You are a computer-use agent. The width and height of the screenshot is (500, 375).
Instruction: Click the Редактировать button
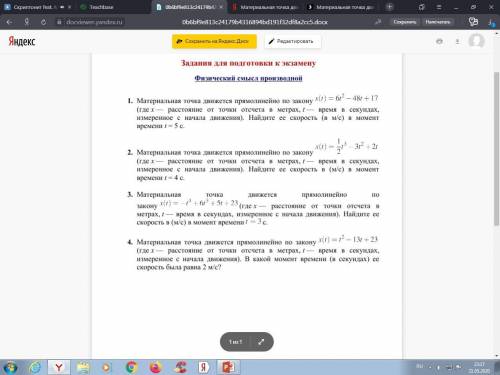(293, 41)
